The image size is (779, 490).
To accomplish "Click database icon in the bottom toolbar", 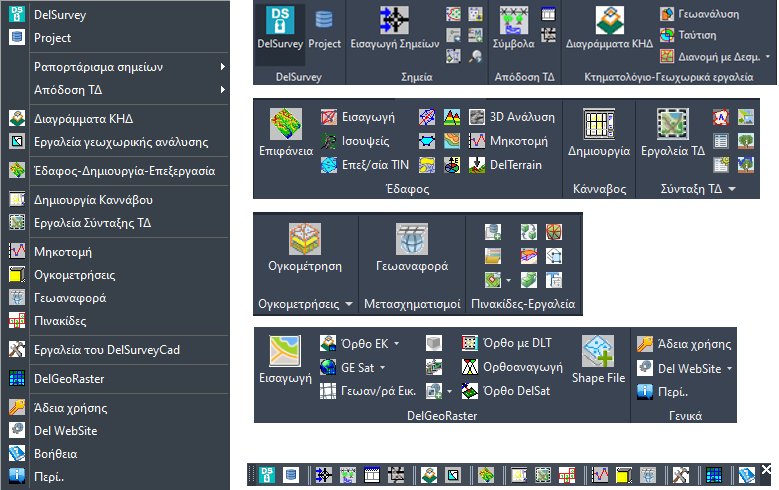I will [291, 475].
